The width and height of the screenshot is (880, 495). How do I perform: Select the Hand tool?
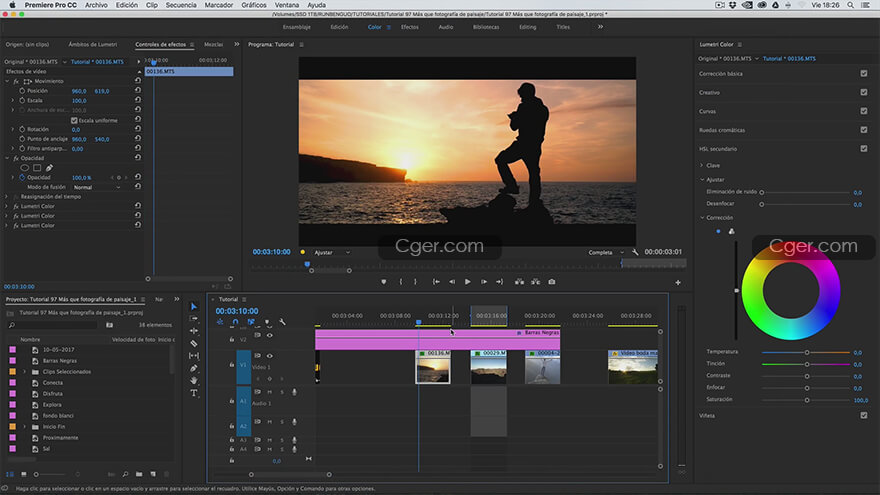[194, 381]
